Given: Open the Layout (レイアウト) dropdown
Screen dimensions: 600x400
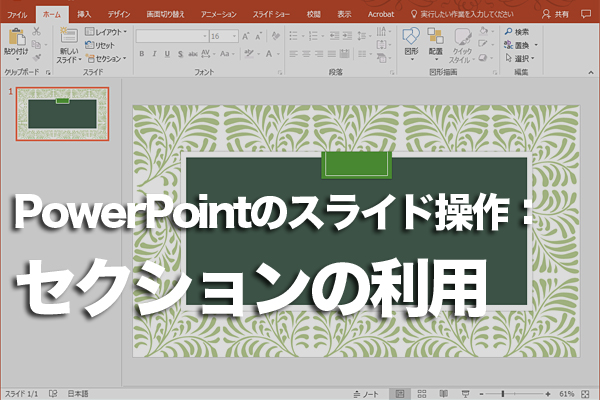Looking at the screenshot, I should pos(106,32).
